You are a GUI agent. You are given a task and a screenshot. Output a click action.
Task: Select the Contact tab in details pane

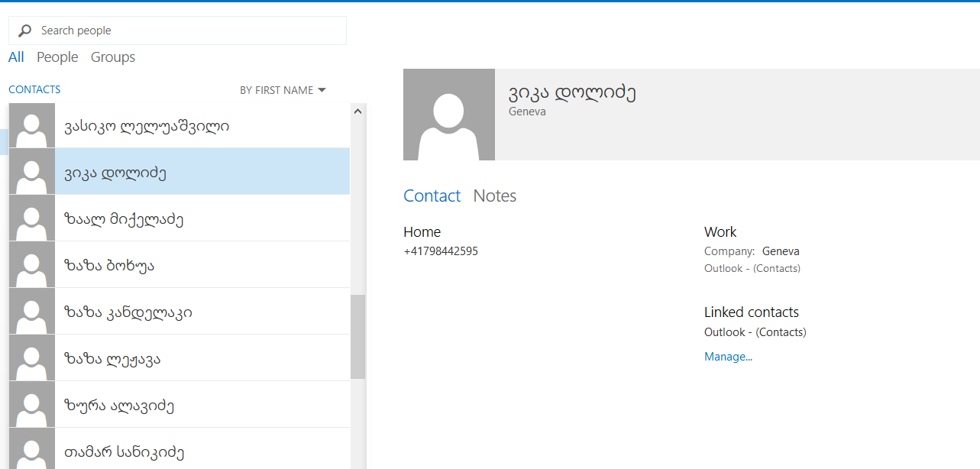tap(432, 196)
